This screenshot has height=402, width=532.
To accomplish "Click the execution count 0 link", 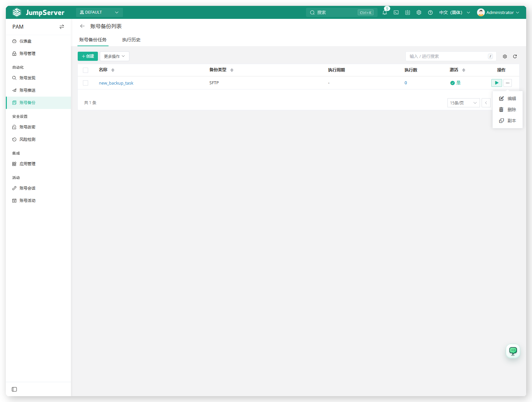I will tap(406, 83).
